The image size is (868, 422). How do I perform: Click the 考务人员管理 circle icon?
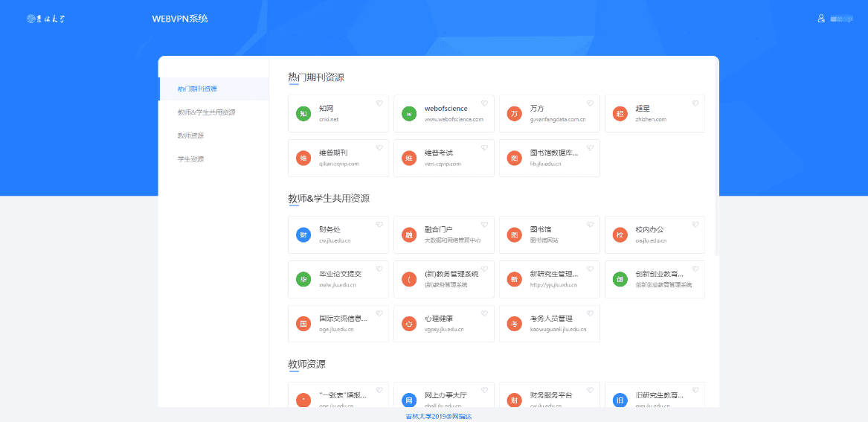pos(514,324)
